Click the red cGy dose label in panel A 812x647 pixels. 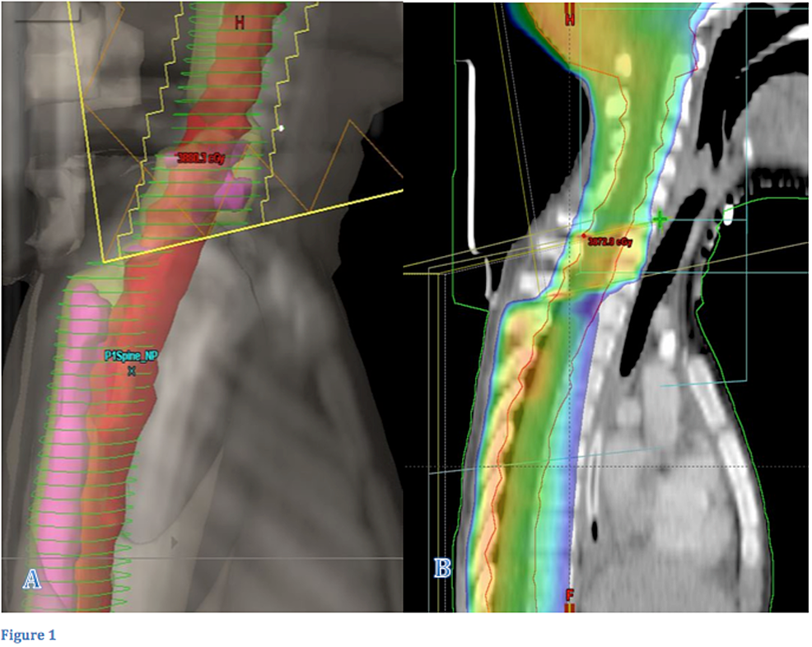point(201,156)
